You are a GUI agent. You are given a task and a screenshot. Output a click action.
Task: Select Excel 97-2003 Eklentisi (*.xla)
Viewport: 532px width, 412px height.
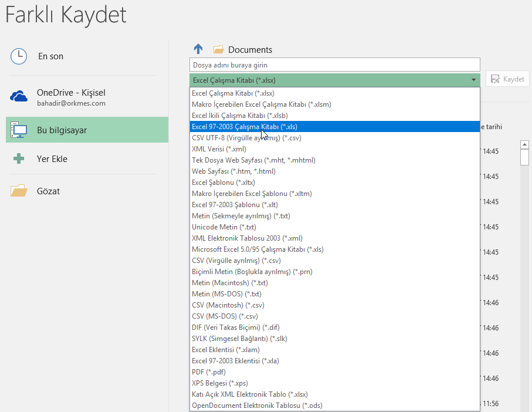(x=335, y=361)
